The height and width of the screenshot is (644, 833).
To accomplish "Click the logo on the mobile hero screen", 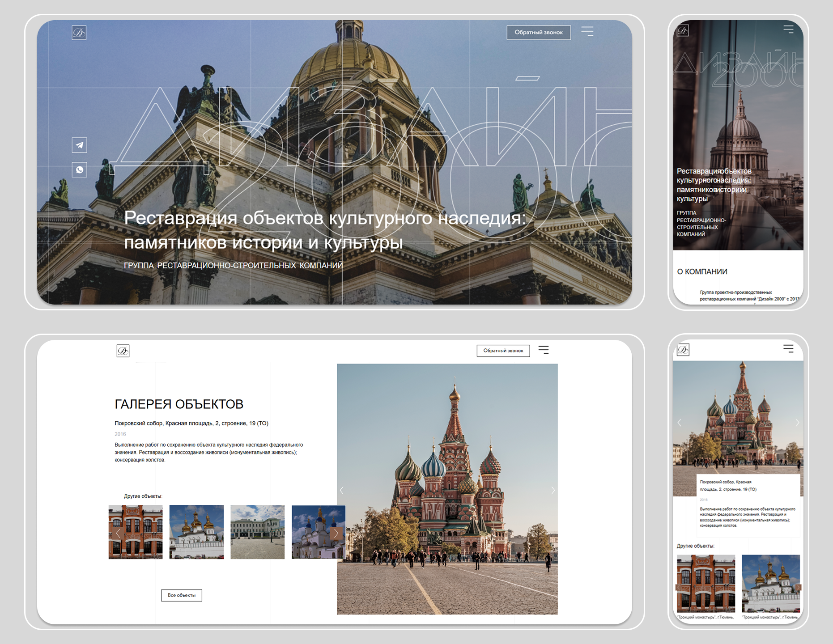I will click(683, 30).
